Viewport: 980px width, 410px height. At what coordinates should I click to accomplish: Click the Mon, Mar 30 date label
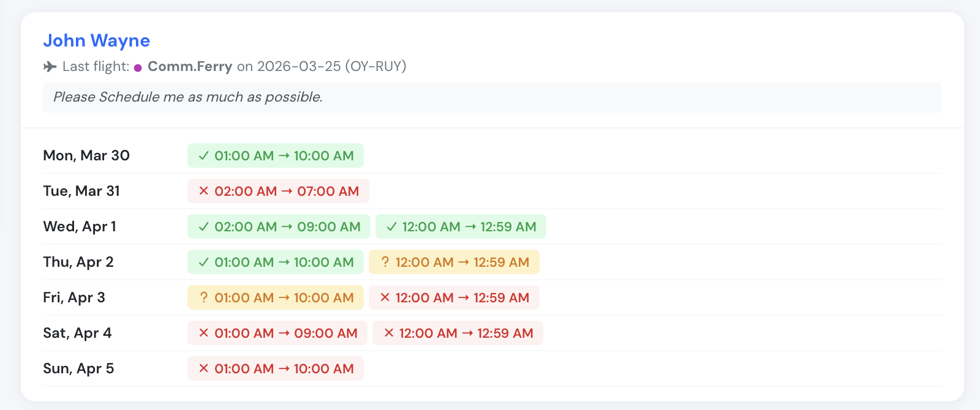[x=86, y=155]
